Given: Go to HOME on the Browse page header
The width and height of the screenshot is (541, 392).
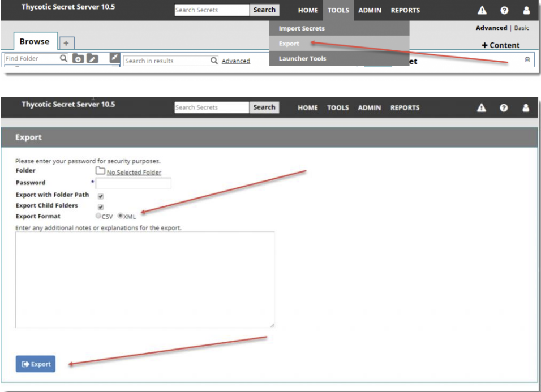Looking at the screenshot, I should [308, 10].
